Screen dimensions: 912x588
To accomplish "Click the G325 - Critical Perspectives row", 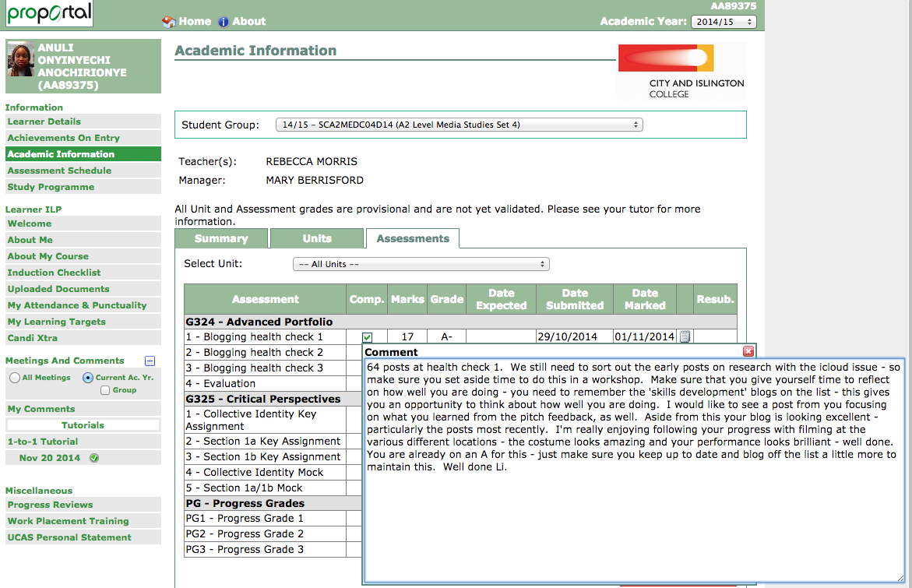I will [273, 399].
